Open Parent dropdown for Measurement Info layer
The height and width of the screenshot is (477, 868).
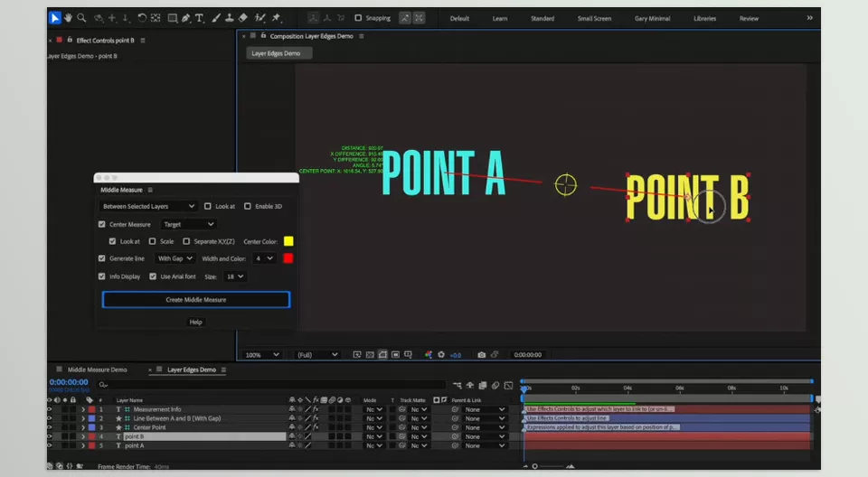tap(485, 409)
